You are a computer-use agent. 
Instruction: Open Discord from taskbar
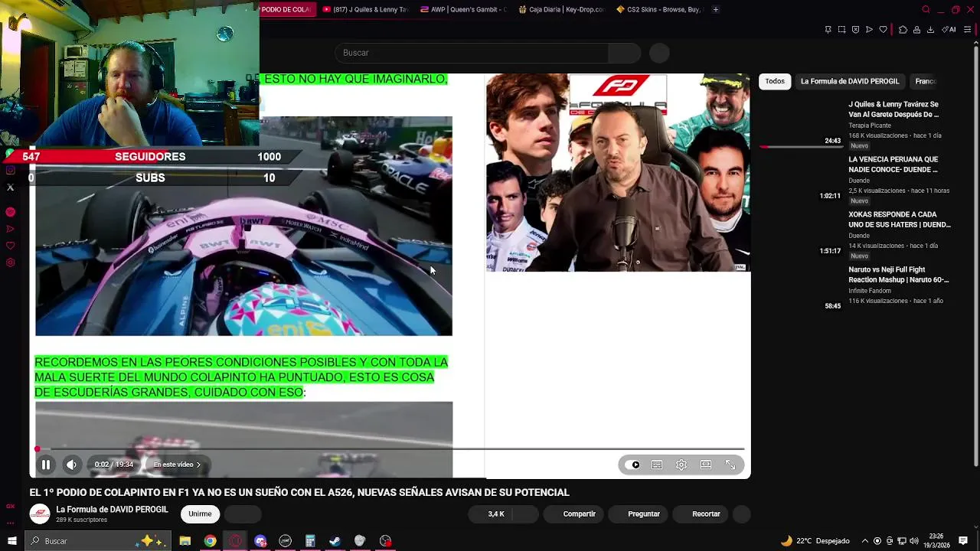[260, 541]
